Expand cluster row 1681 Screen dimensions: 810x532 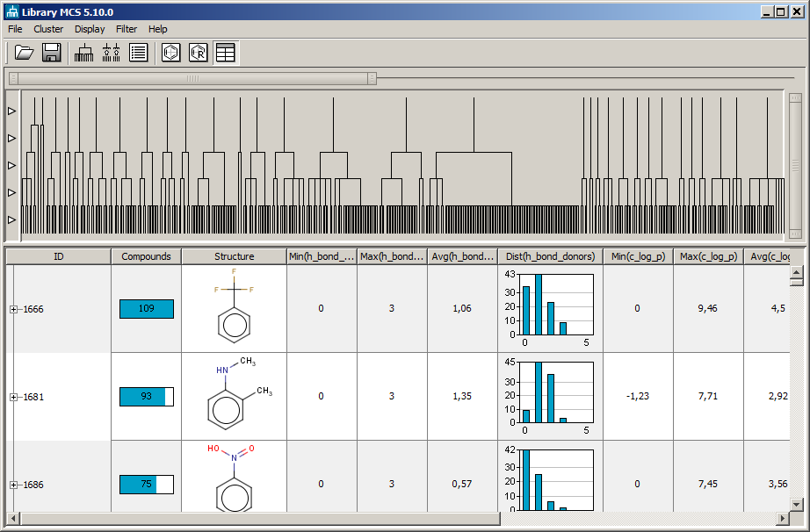pos(11,397)
